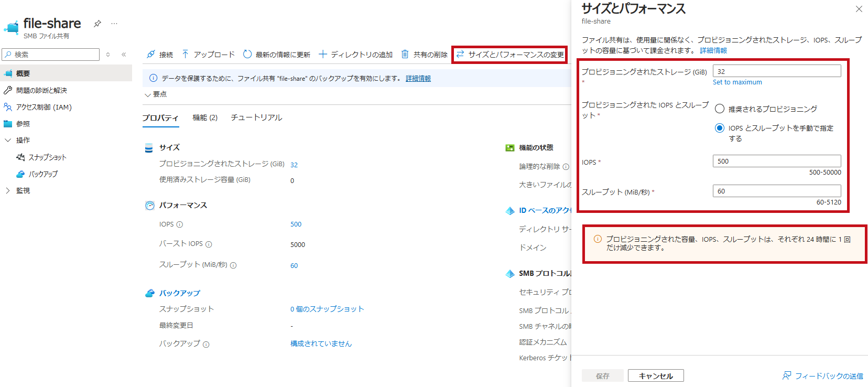The height and width of the screenshot is (387, 868).
Task: Collapse the sidebar with double chevron
Action: 124,55
